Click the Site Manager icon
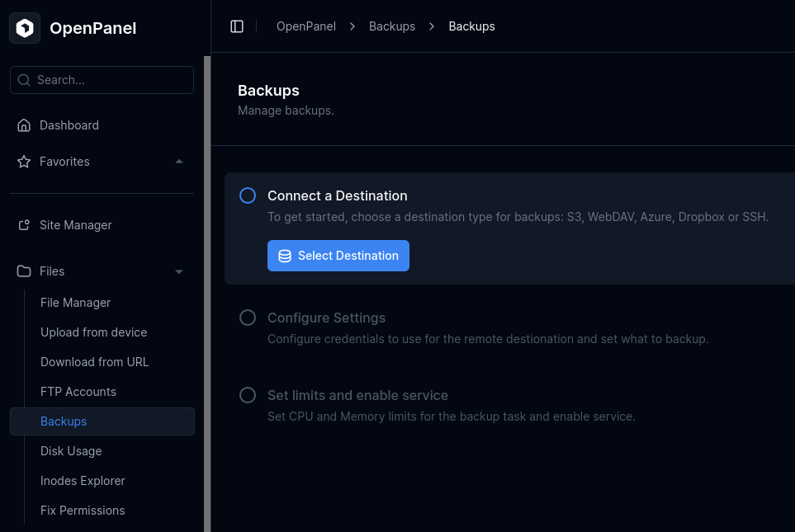The height and width of the screenshot is (532, 795). click(x=24, y=225)
